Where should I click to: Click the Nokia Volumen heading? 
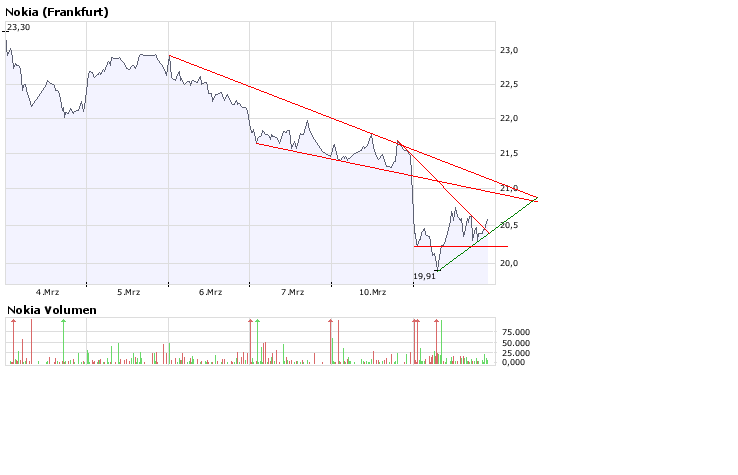click(x=52, y=310)
